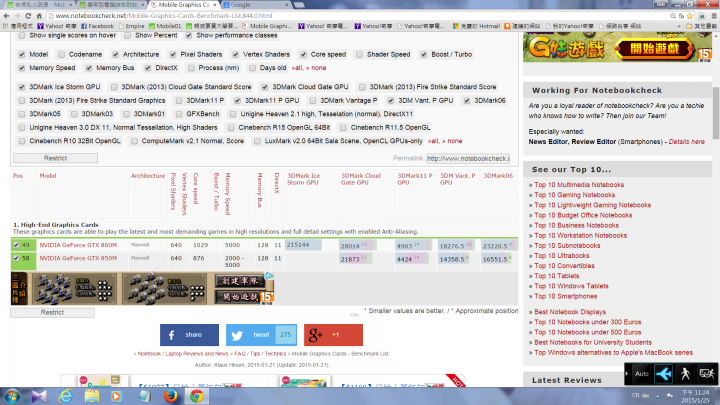Open Top 10 Ultrabooks link
Screen dimensions: 720x405
coord(562,256)
